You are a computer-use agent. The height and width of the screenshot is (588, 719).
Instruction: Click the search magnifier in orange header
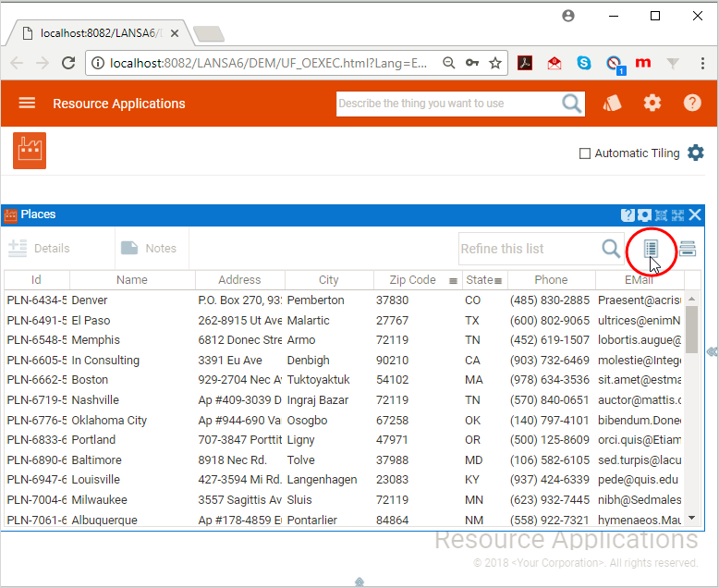pyautogui.click(x=571, y=104)
